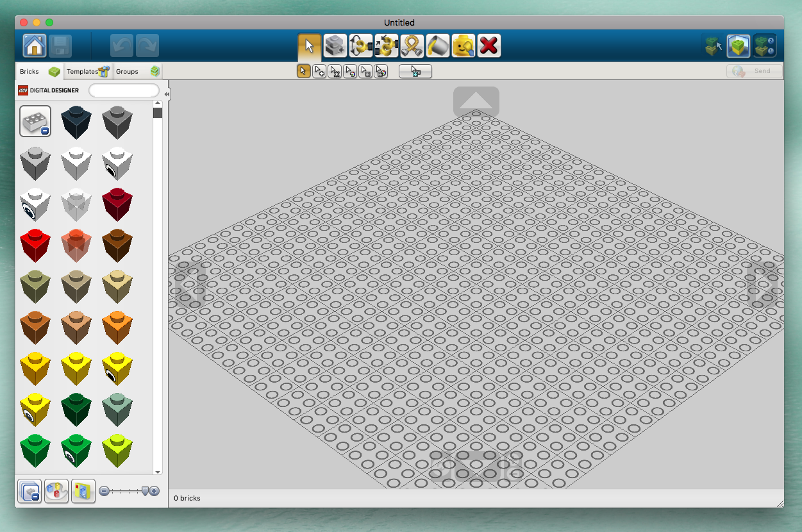Viewport: 802px width, 532px height.
Task: Click the plus palette zoom button
Action: click(x=155, y=491)
